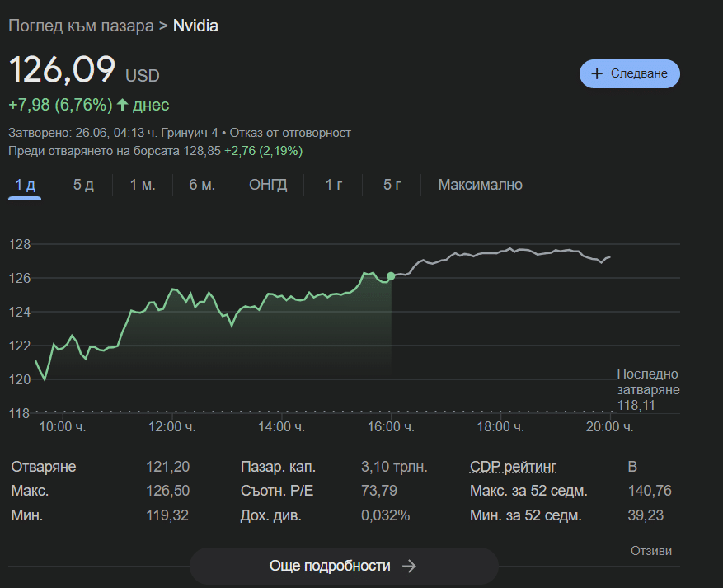
Task: Click the 10:00 ч. time axis label
Action: coord(63,426)
